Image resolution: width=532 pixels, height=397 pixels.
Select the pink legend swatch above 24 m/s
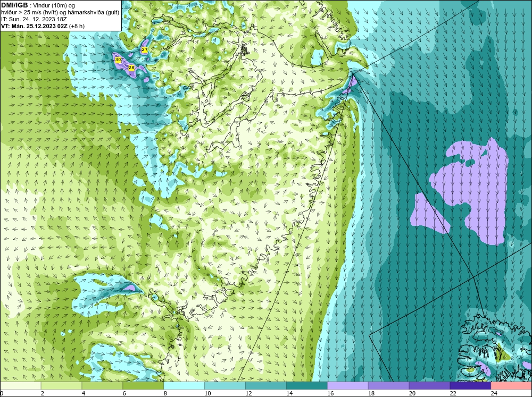click(511, 386)
